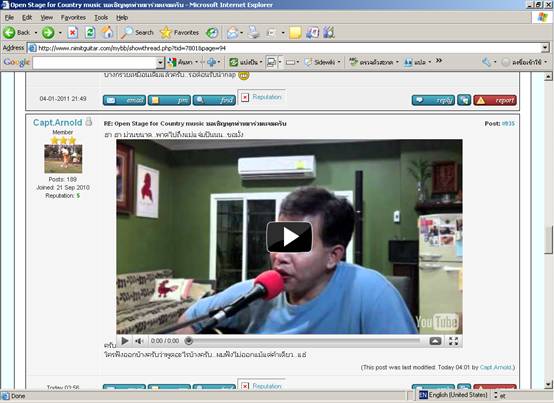Open Capt.Arnold link in last modified note

495,367
